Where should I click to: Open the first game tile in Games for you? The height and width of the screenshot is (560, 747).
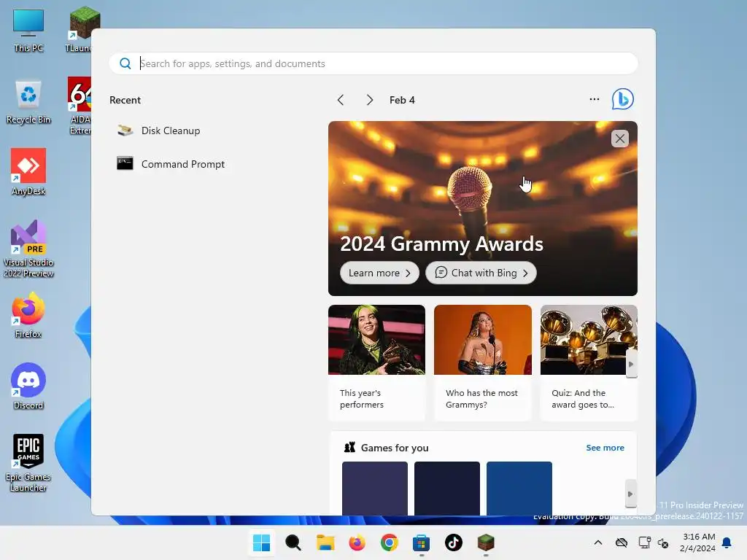coord(375,488)
